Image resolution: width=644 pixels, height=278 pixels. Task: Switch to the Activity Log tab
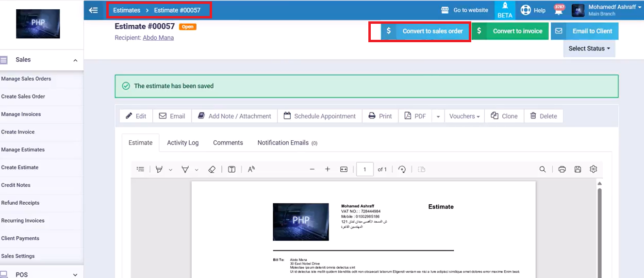click(x=182, y=143)
